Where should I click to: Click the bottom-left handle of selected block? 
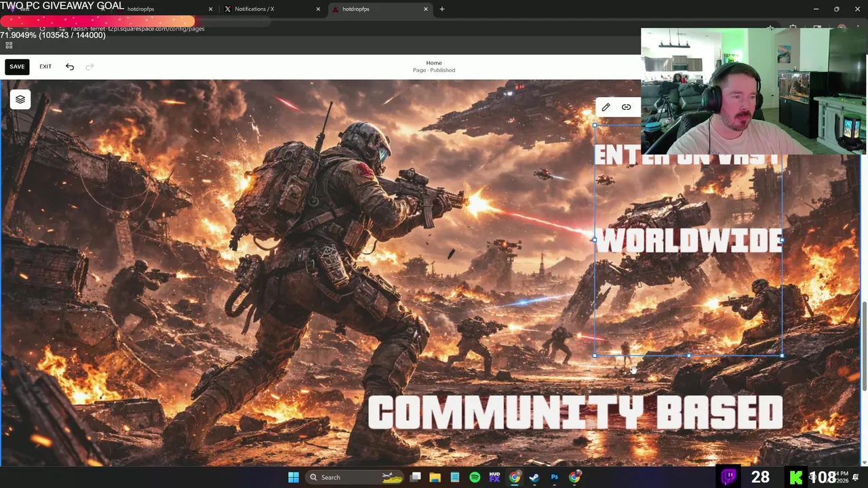click(595, 355)
